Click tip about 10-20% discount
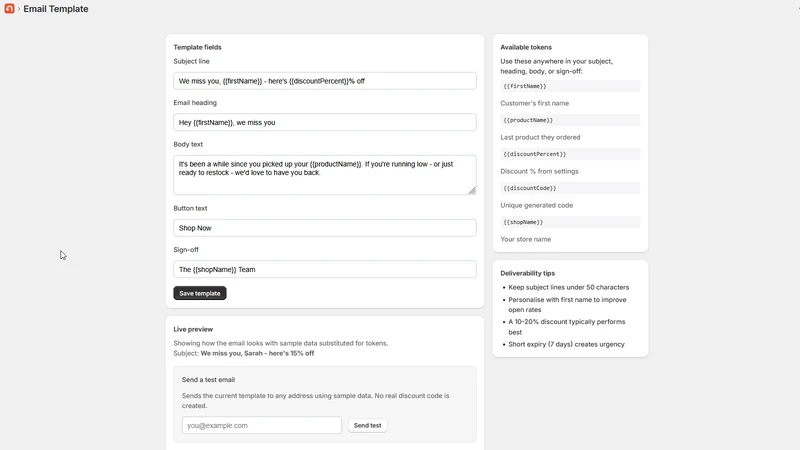This screenshot has width=800, height=450. coord(566,327)
